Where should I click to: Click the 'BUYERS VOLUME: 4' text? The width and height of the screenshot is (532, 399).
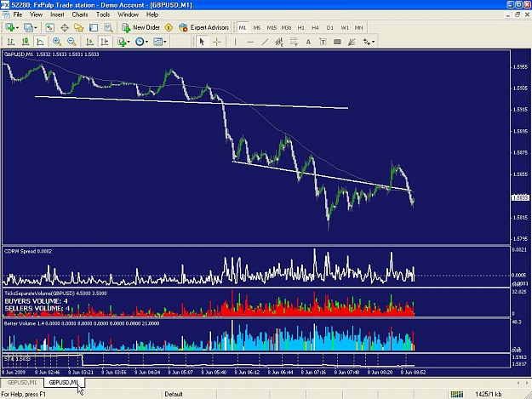(x=36, y=301)
